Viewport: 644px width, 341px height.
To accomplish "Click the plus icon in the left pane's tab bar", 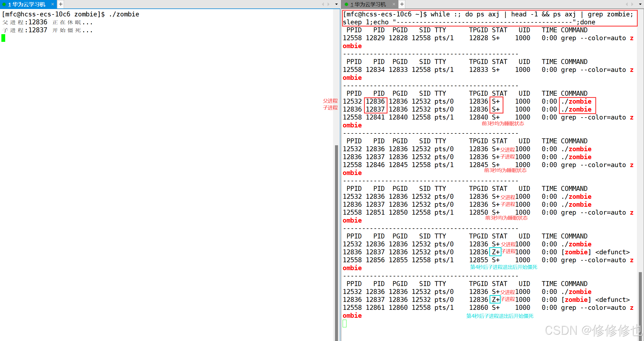I will tap(61, 4).
